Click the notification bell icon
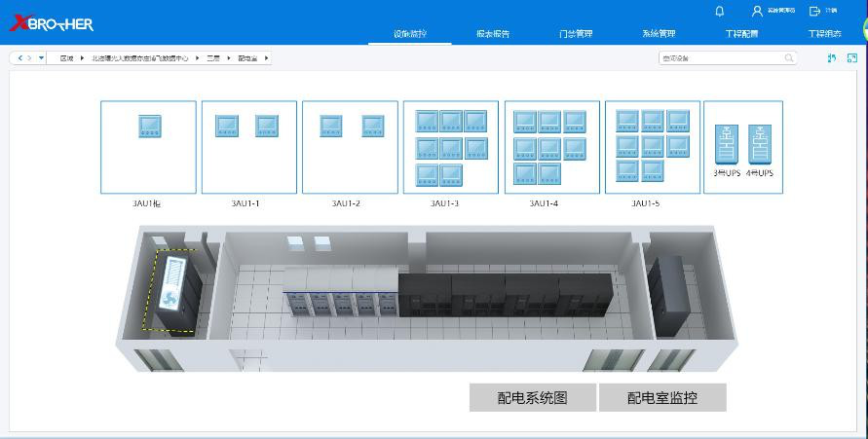The height and width of the screenshot is (439, 868). coord(720,11)
